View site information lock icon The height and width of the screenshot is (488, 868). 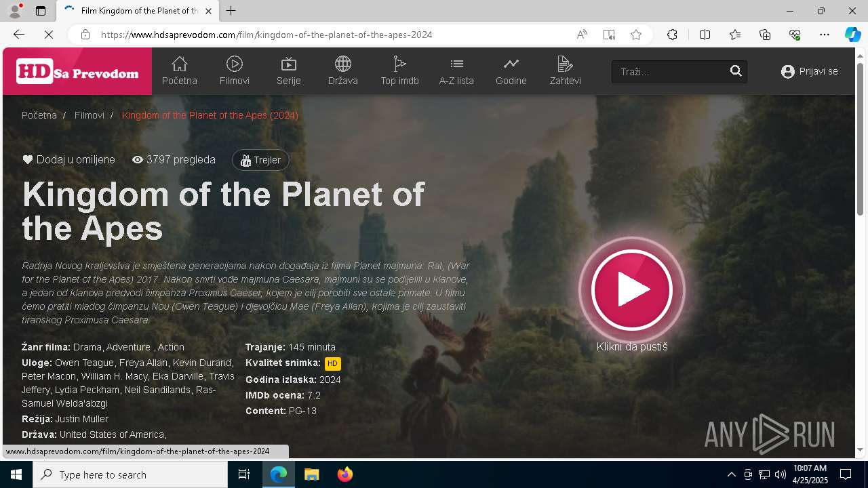85,35
